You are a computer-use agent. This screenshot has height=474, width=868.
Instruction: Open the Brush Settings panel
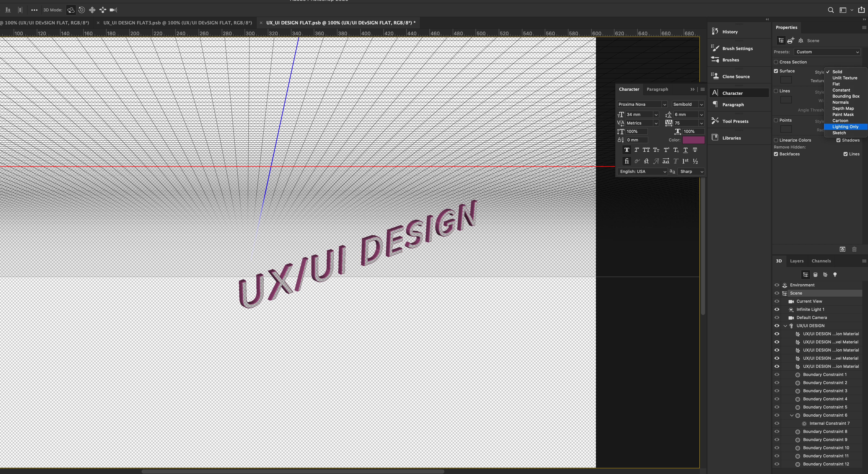(737, 48)
